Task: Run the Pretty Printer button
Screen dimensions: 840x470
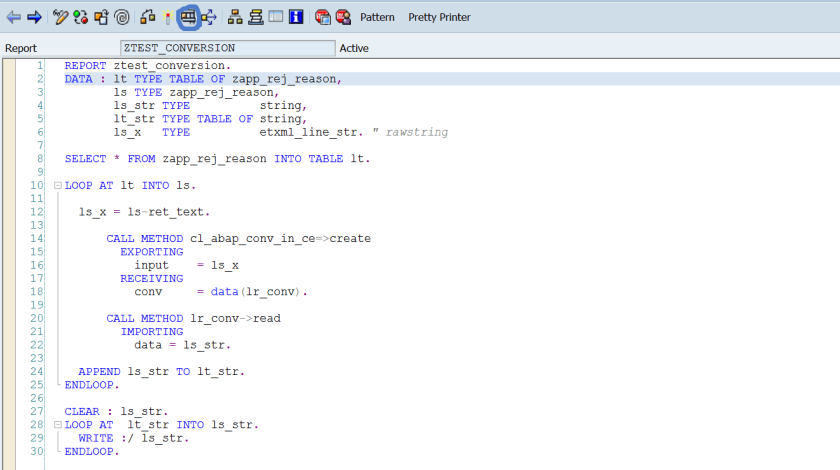Action: point(439,17)
